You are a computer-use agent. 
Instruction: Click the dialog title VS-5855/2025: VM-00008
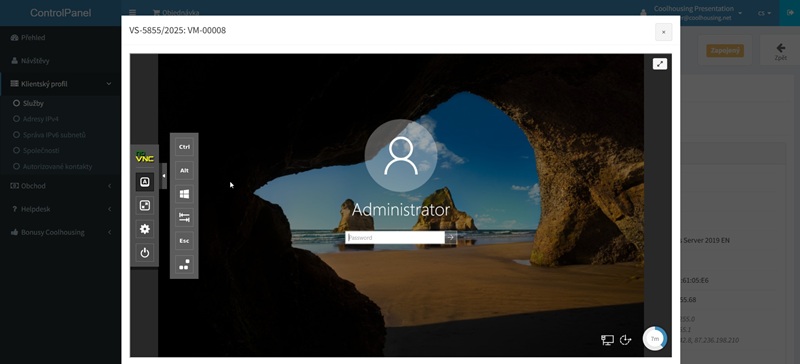(178, 31)
